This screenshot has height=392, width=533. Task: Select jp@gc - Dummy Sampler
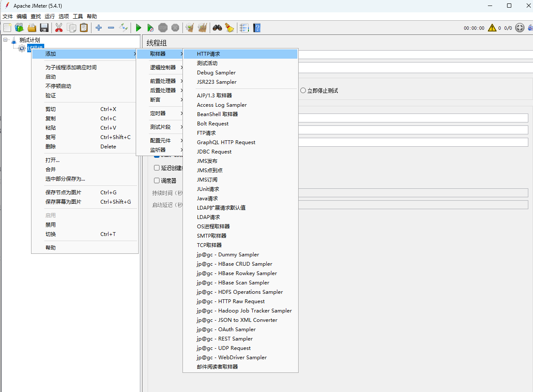(240, 254)
